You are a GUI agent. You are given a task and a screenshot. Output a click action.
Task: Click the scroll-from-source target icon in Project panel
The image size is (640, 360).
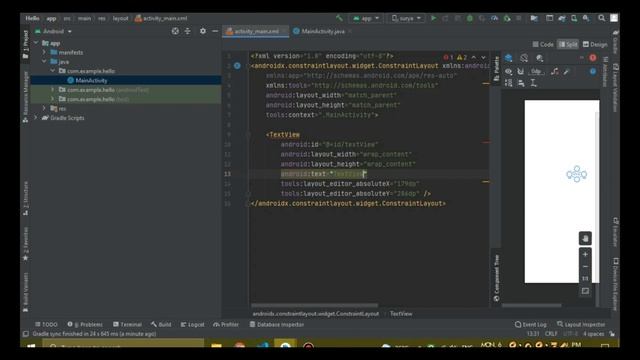(x=175, y=31)
